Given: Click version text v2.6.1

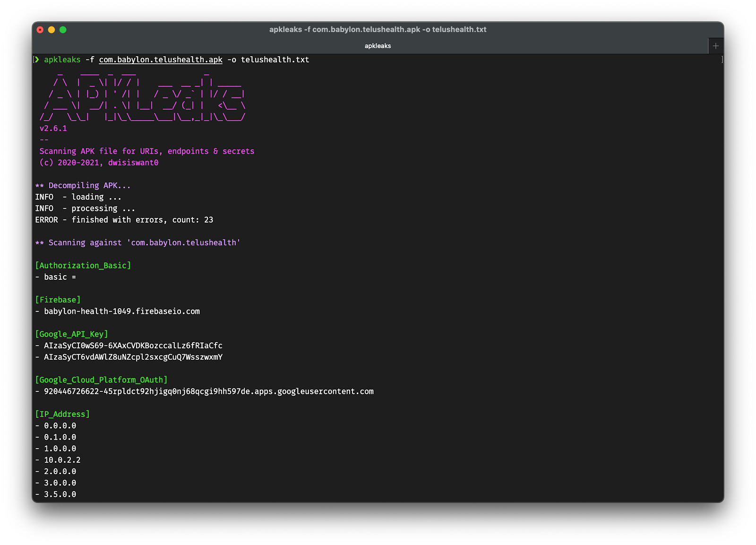Looking at the screenshot, I should pos(53,129).
